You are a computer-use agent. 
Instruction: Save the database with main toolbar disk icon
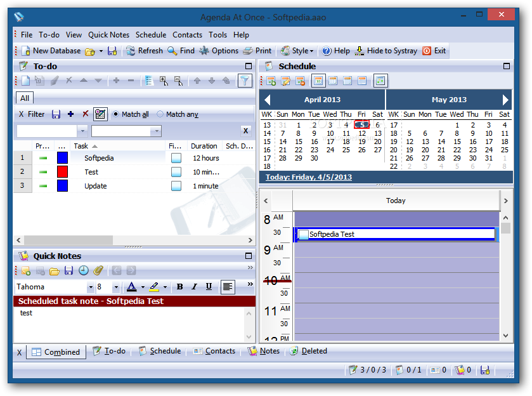tap(112, 51)
